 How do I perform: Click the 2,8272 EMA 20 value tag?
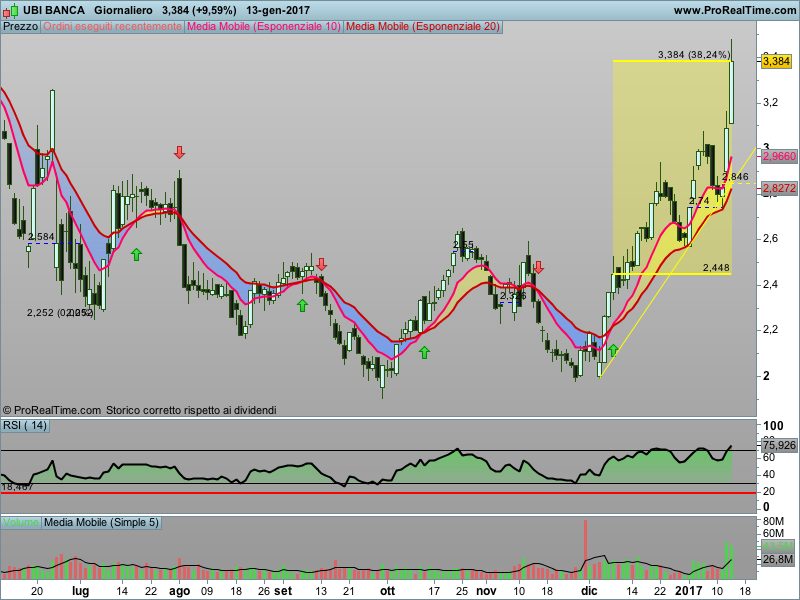point(779,188)
